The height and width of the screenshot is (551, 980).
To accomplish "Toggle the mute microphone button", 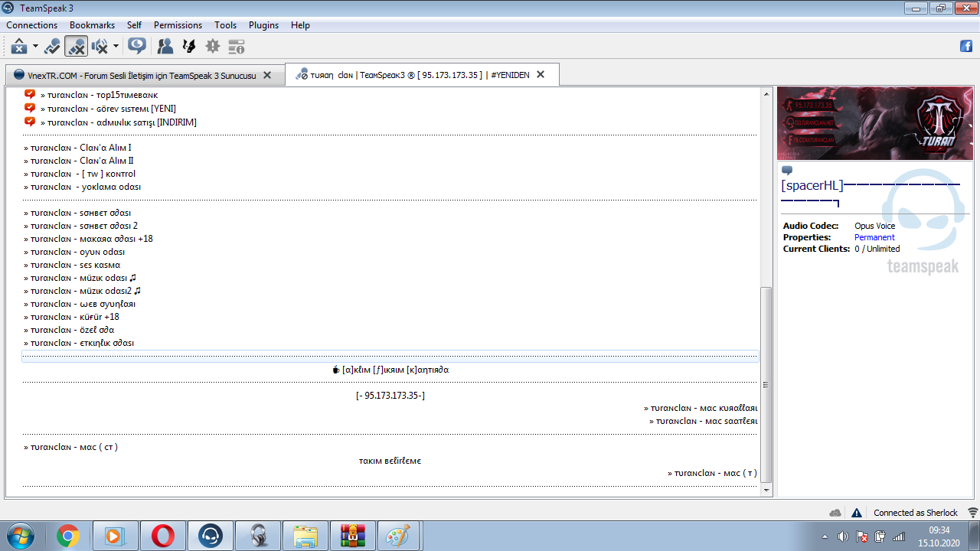I will pos(76,47).
